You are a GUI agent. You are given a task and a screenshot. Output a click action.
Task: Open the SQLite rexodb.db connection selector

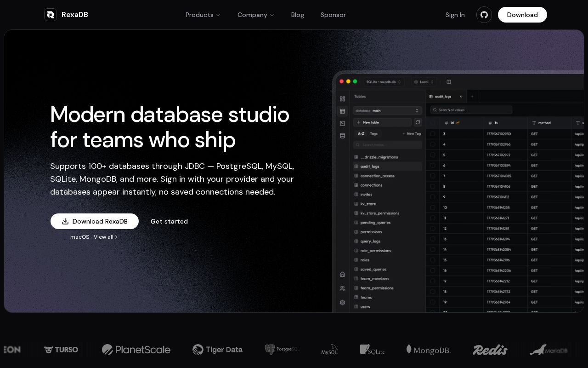click(x=384, y=82)
